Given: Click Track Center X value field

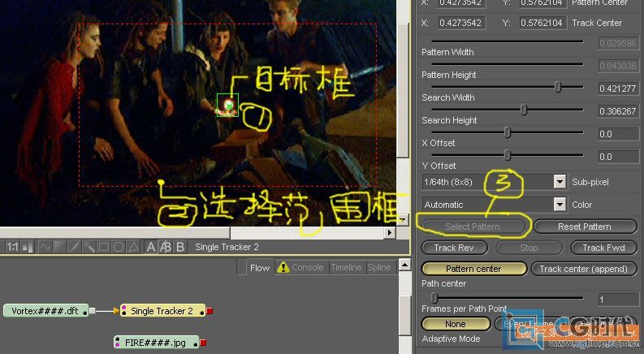Looking at the screenshot, I should click(461, 23).
